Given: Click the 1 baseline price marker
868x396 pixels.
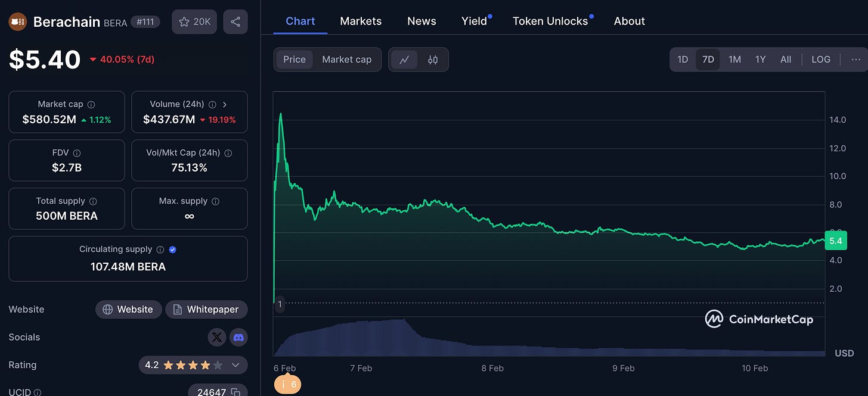Looking at the screenshot, I should [x=280, y=304].
